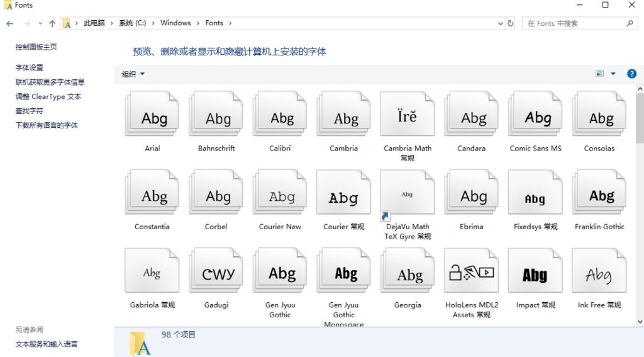Select the Comic Sans MS font icon
This screenshot has height=357, width=644.
click(x=535, y=114)
